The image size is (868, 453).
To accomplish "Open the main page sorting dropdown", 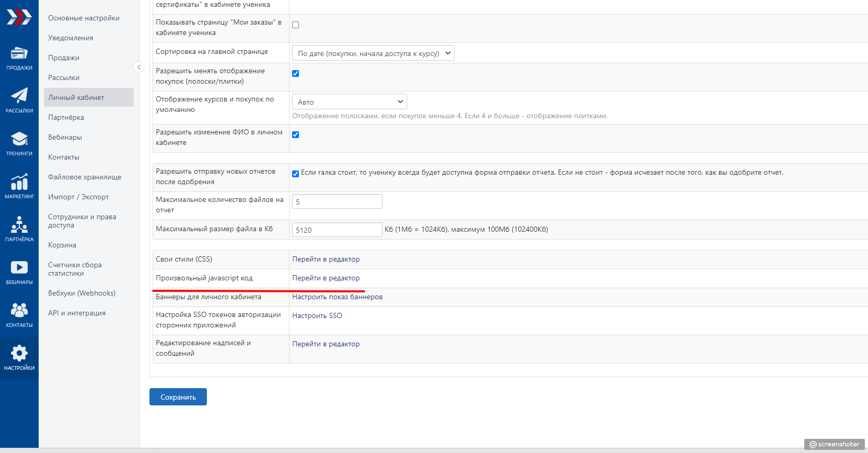I will (x=373, y=53).
